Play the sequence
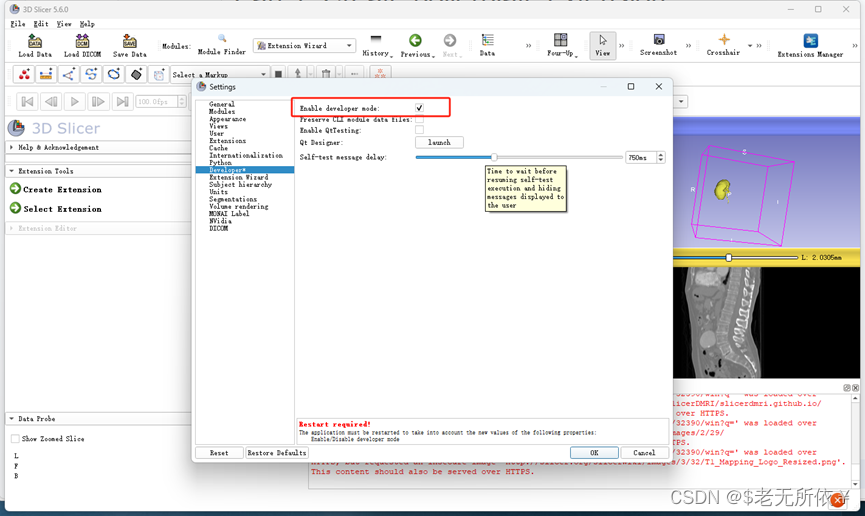This screenshot has height=516, width=865. (x=74, y=102)
